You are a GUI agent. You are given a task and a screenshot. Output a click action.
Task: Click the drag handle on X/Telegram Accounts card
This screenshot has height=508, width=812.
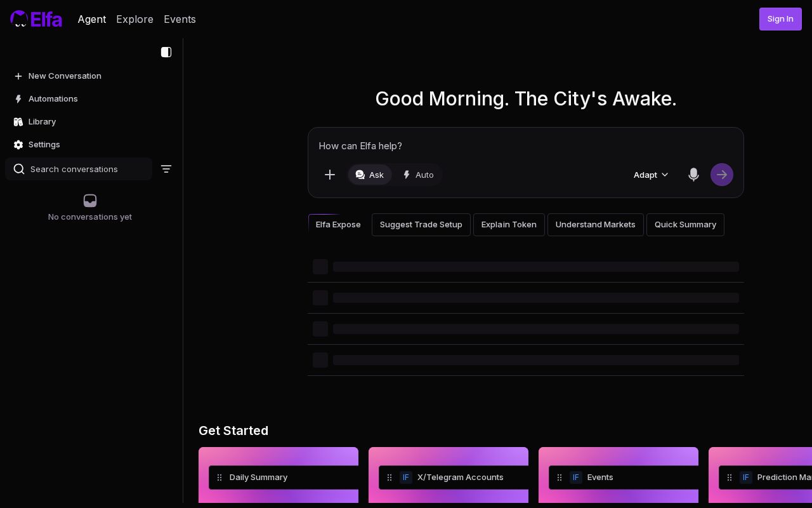(390, 478)
